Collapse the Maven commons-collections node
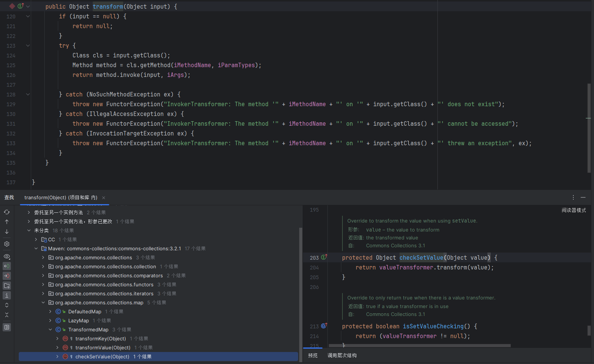Viewport: 594px width, 364px height. pos(36,248)
